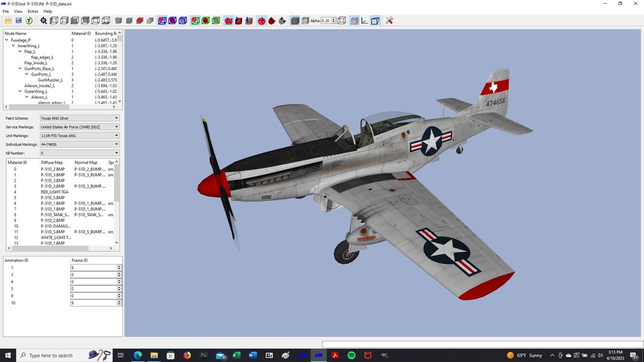The image size is (644, 362).
Task: Toggle the red circled object icon
Action: (261, 21)
